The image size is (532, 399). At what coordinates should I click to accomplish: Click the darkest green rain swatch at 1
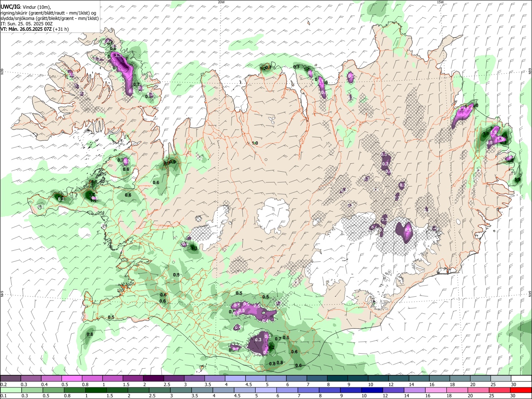pyautogui.click(x=96, y=390)
